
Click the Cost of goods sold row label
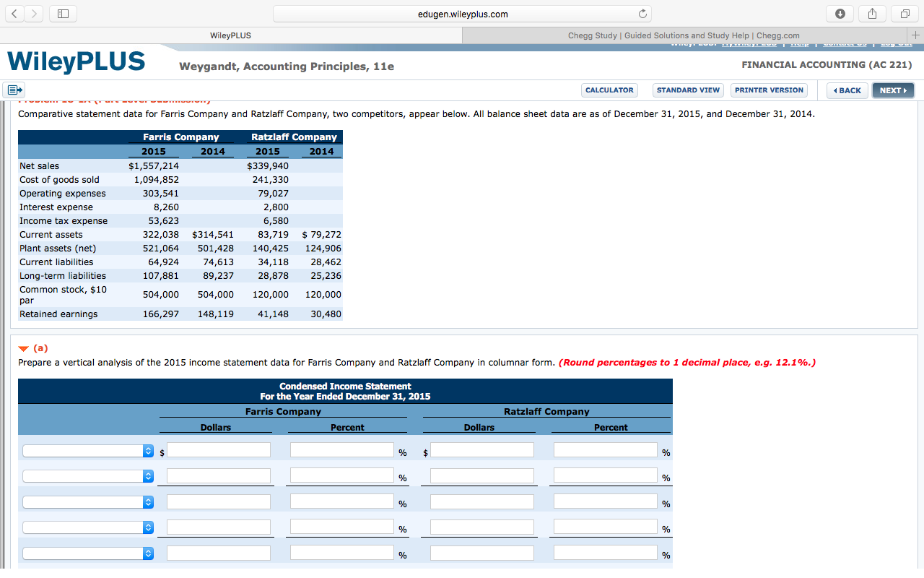pyautogui.click(x=59, y=180)
